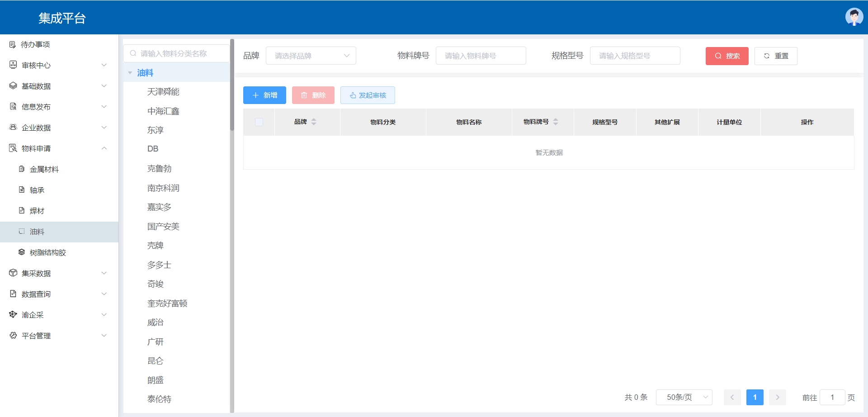Click the user avatar icon
This screenshot has width=868, height=417.
coord(854,17)
